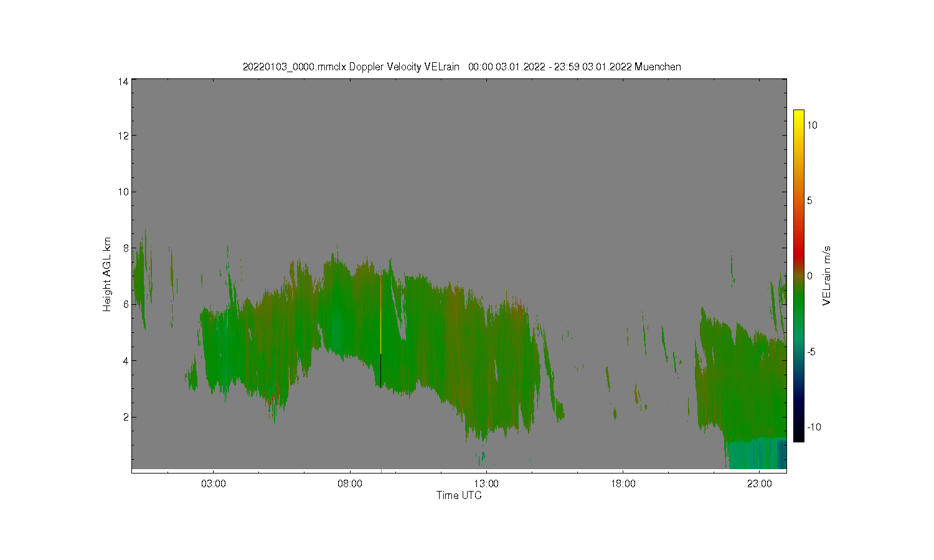Click the height axis value 6

126,304
